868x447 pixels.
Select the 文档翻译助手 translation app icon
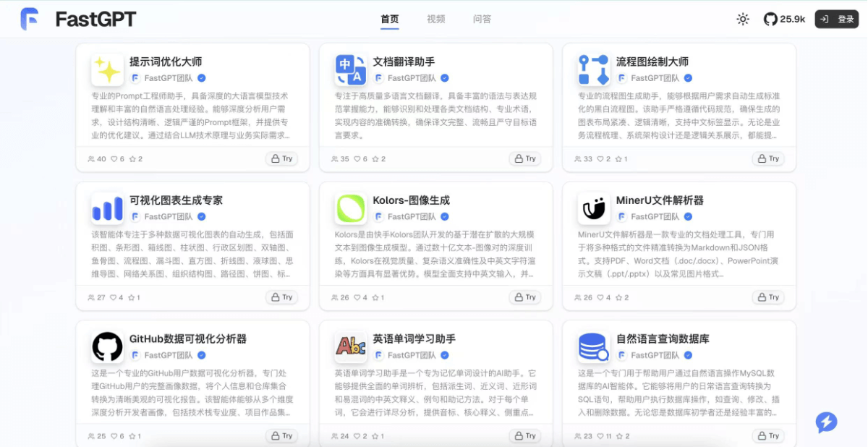pyautogui.click(x=351, y=67)
